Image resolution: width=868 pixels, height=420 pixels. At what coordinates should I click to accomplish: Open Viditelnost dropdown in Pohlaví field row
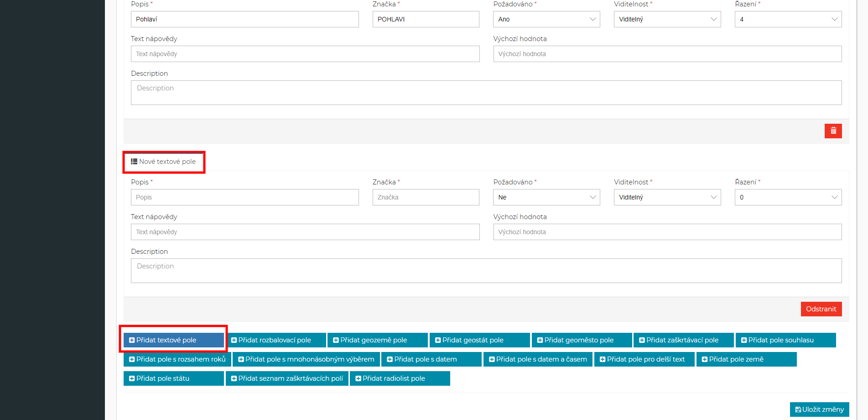coord(667,19)
